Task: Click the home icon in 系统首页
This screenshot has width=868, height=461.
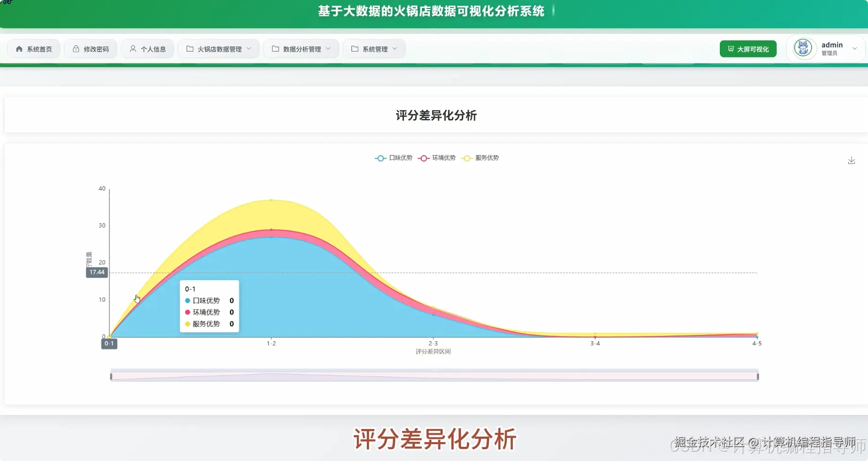Action: click(x=19, y=49)
